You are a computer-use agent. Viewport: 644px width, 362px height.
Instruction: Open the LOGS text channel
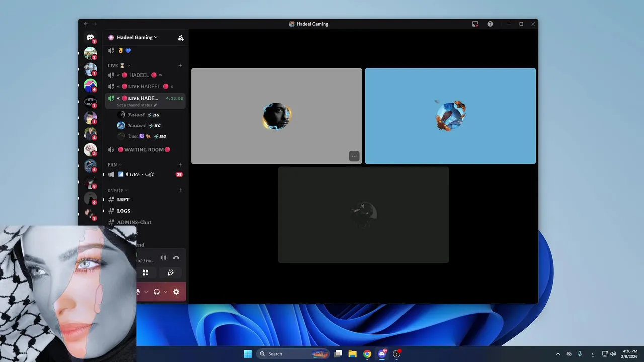(145, 211)
